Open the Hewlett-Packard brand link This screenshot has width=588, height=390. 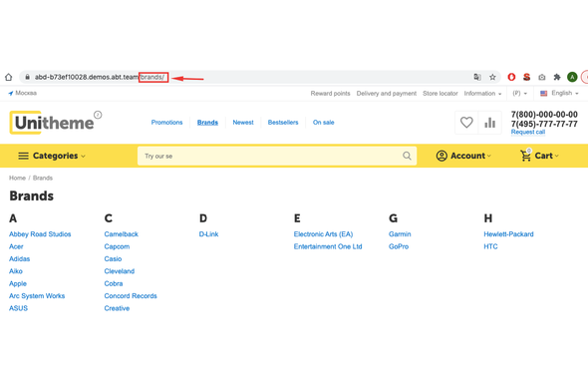(508, 234)
